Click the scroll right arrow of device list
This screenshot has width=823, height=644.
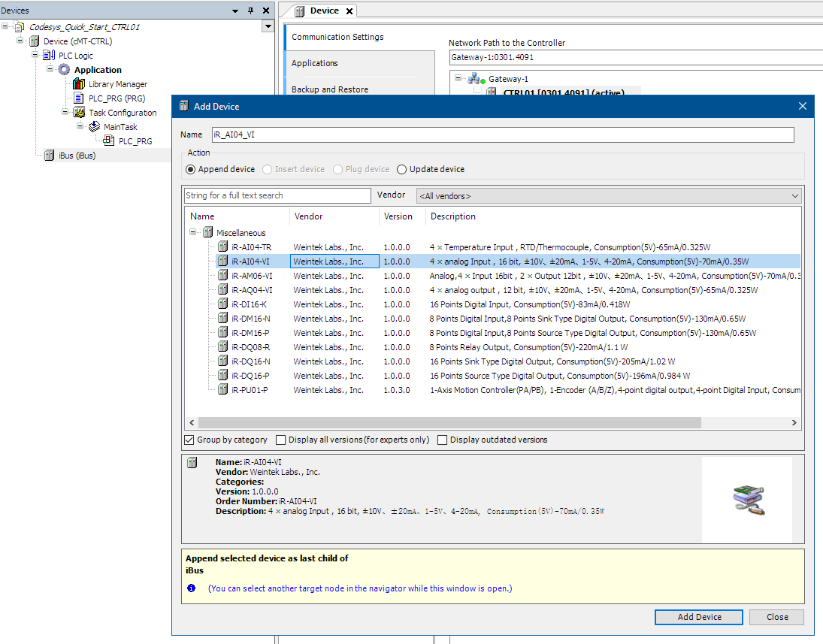tap(794, 422)
